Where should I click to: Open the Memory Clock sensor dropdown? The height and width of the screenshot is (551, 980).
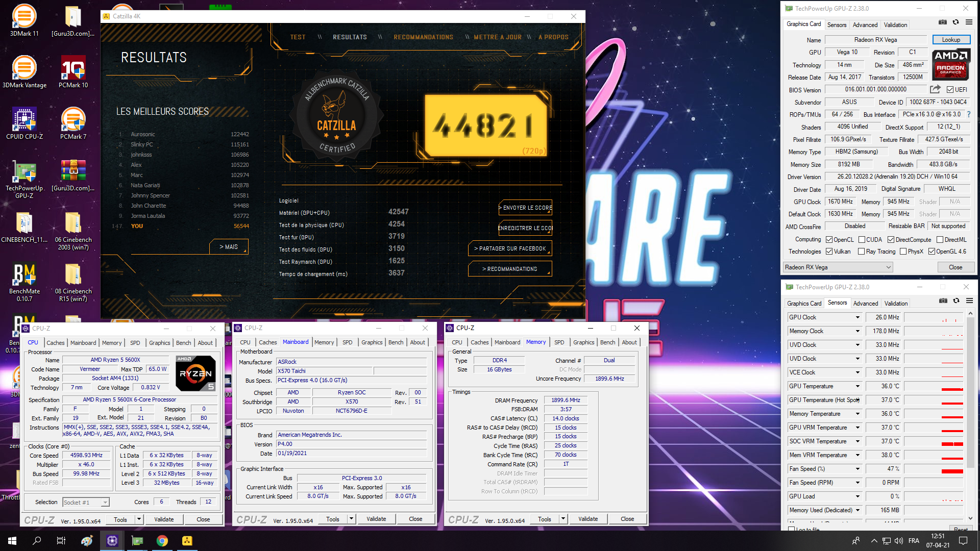click(x=857, y=331)
